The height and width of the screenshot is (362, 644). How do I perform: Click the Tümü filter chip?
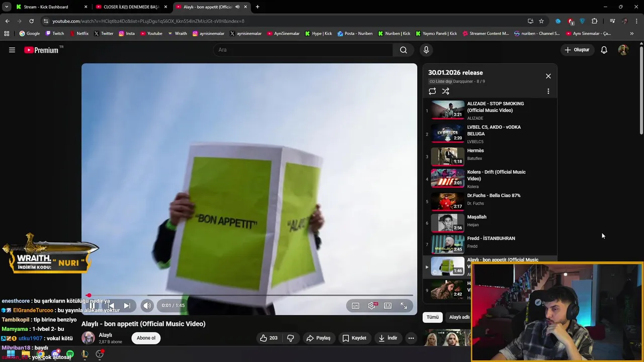pos(433,317)
